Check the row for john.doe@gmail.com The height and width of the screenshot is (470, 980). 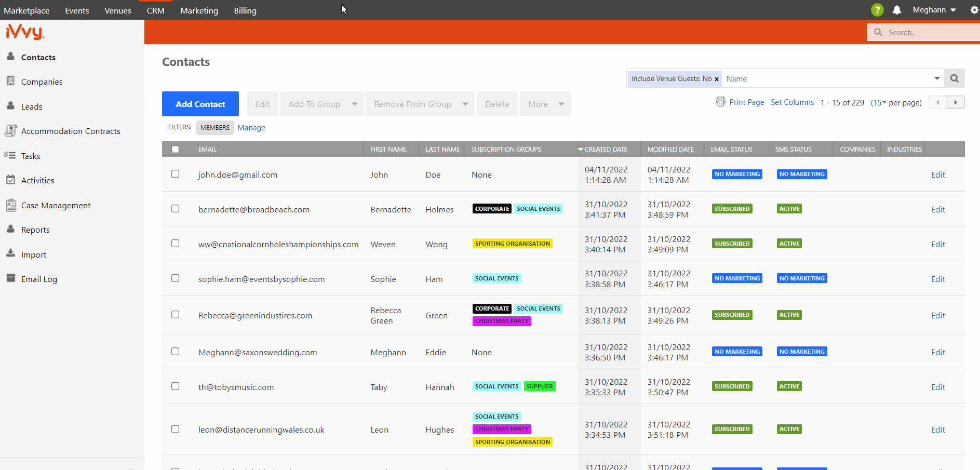tap(175, 174)
